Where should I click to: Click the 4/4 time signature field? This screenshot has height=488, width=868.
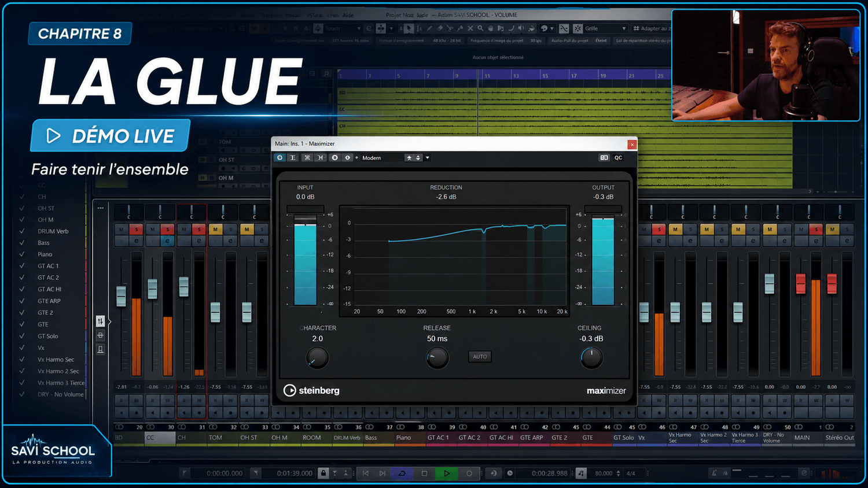pyautogui.click(x=631, y=473)
